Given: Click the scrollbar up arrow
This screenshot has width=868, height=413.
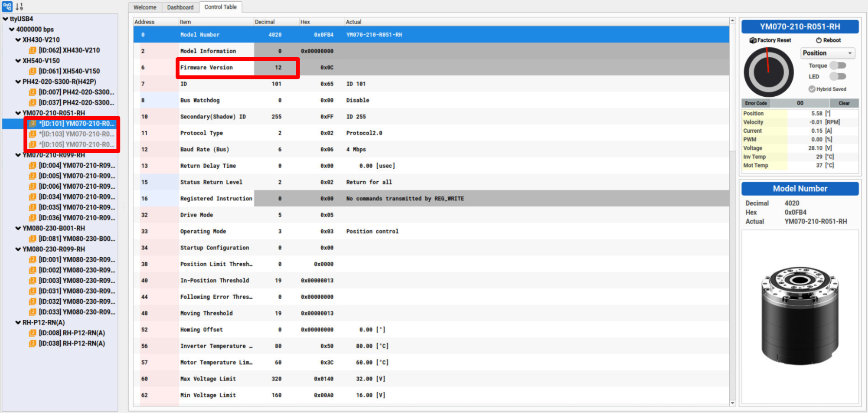Looking at the screenshot, I should (732, 20).
